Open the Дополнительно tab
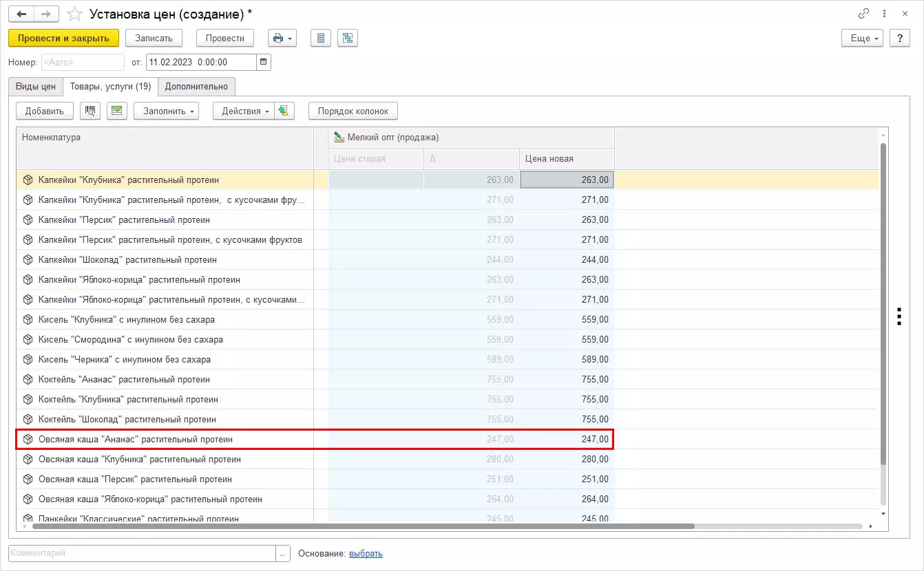The image size is (924, 571). [x=196, y=87]
